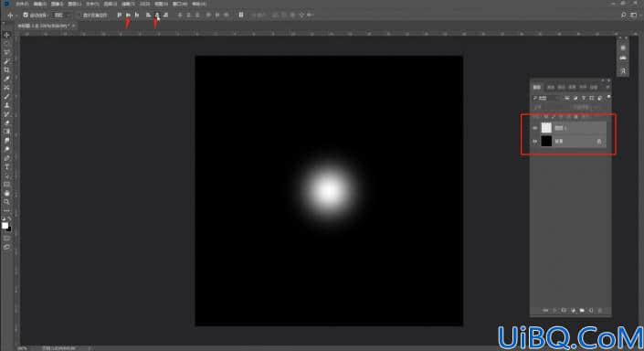Select the Gradient tool
The image size is (644, 351).
pyautogui.click(x=6, y=132)
